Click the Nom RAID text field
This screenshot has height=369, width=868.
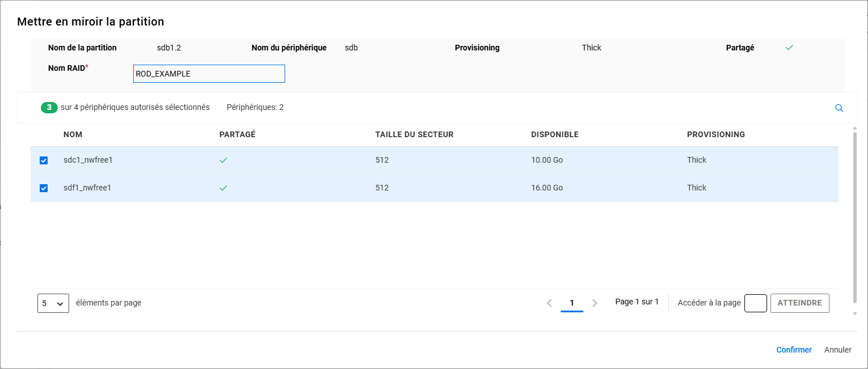pos(209,74)
